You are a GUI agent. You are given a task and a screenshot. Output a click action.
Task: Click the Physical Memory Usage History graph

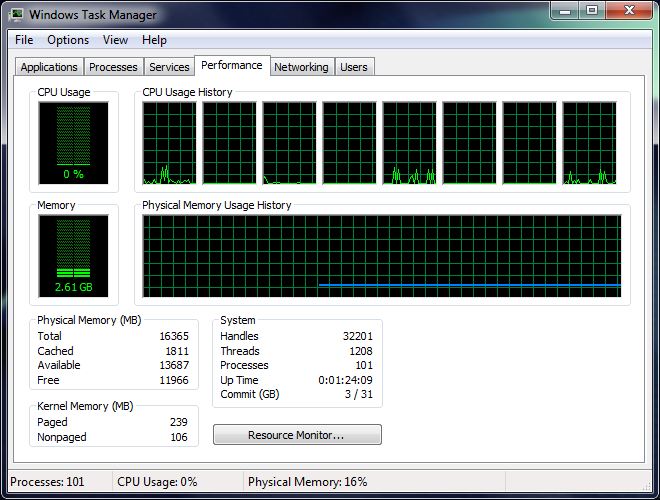tap(382, 256)
